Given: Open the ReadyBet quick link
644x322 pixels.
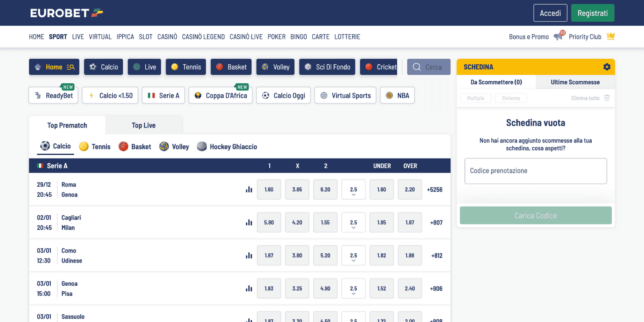Looking at the screenshot, I should click(54, 95).
